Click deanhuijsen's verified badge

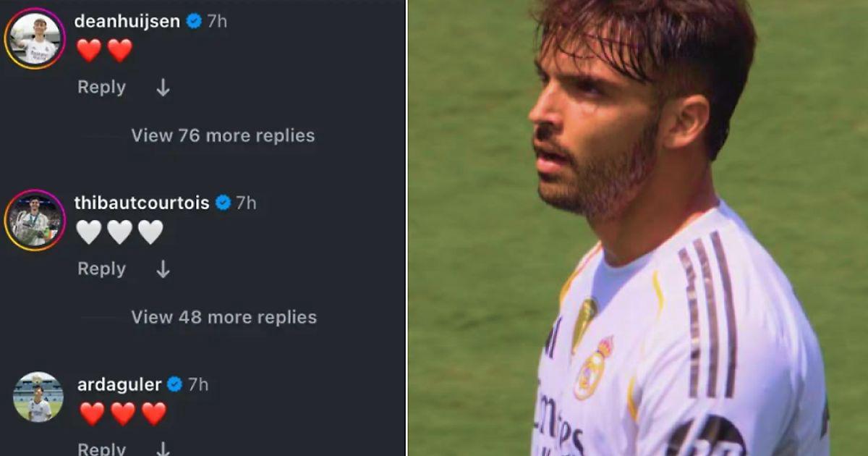coord(194,22)
